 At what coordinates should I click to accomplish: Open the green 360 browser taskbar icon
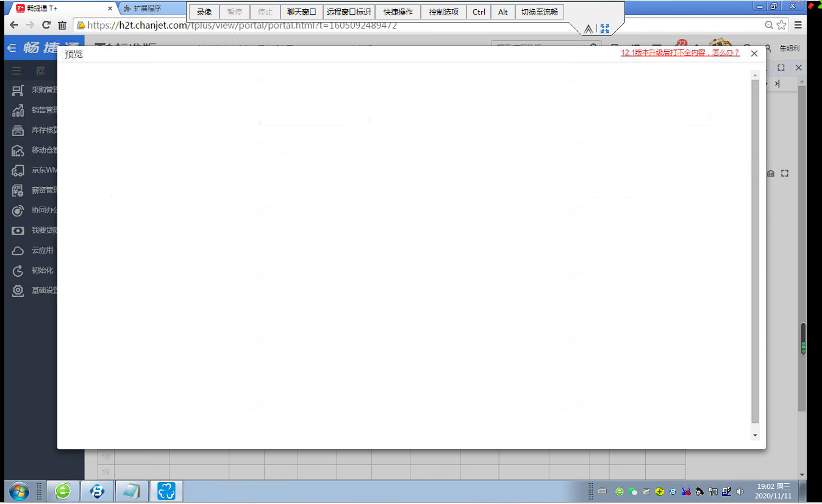click(x=63, y=491)
